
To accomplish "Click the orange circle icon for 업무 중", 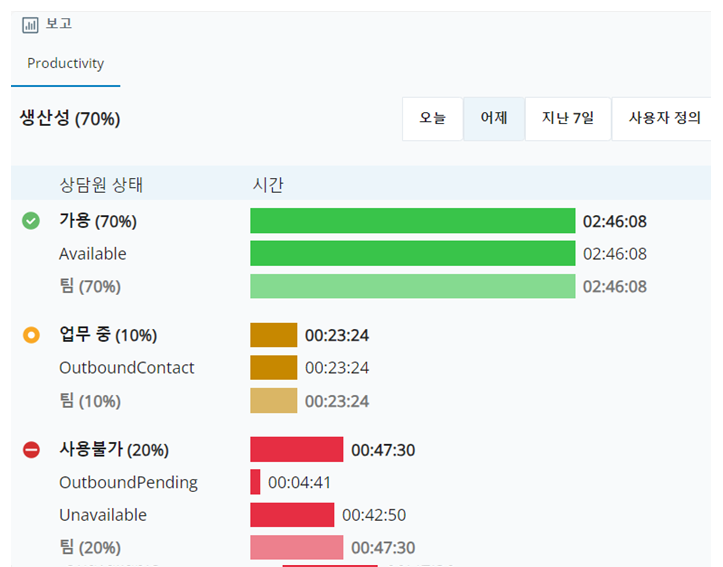I will 31,335.
